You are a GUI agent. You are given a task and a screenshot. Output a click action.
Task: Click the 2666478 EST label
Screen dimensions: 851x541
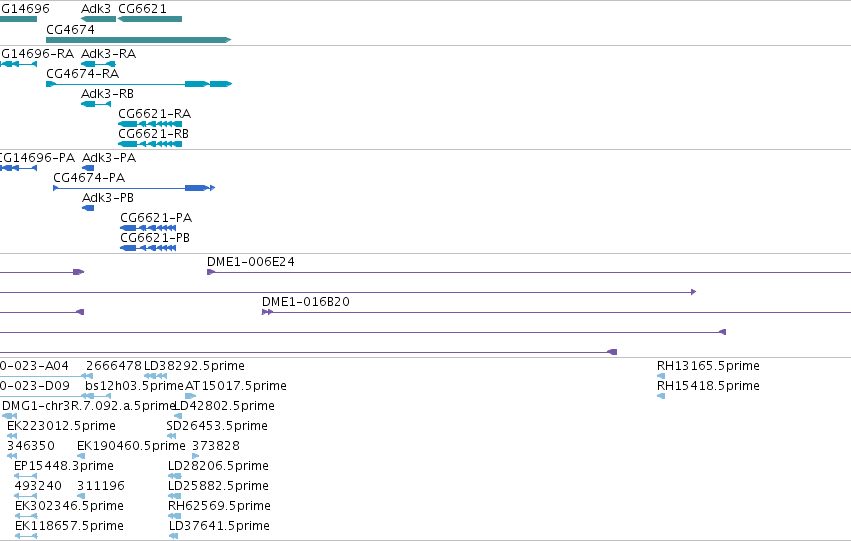[x=113, y=366]
